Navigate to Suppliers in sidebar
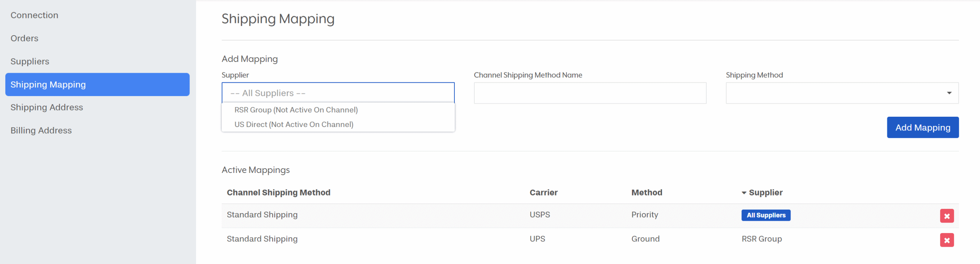 pos(30,61)
